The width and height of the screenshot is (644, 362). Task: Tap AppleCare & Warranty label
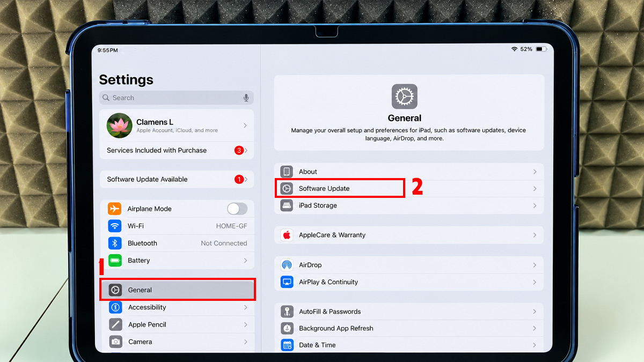coord(332,235)
